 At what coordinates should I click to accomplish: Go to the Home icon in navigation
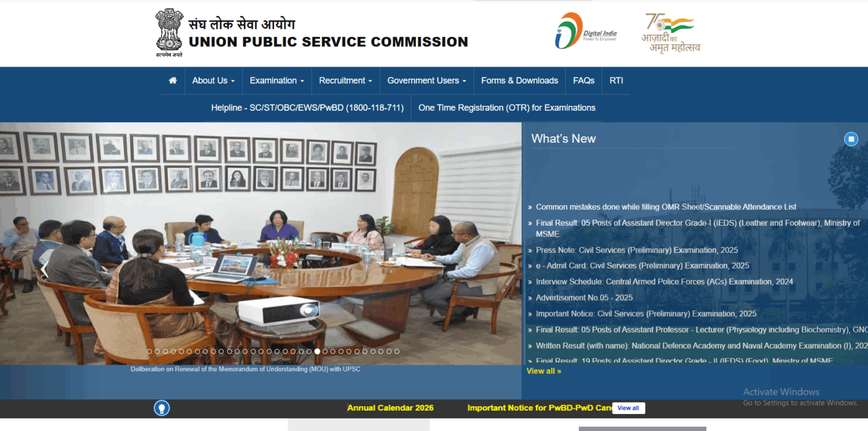[x=173, y=80]
